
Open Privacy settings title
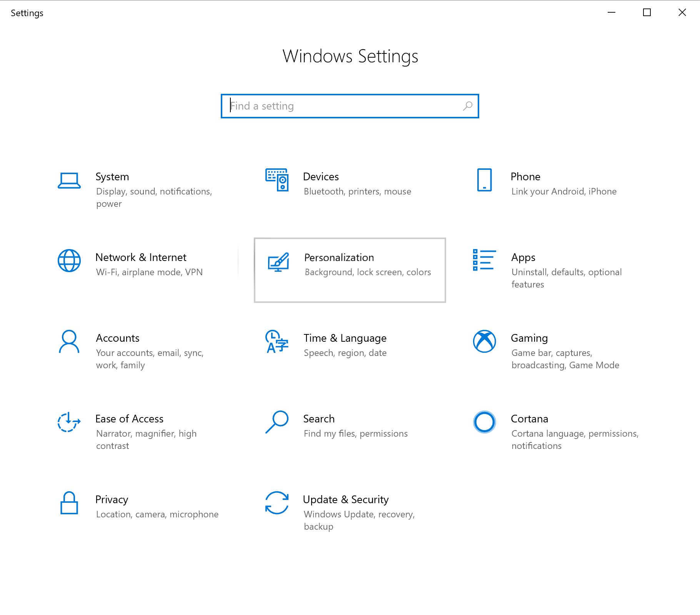pyautogui.click(x=112, y=500)
